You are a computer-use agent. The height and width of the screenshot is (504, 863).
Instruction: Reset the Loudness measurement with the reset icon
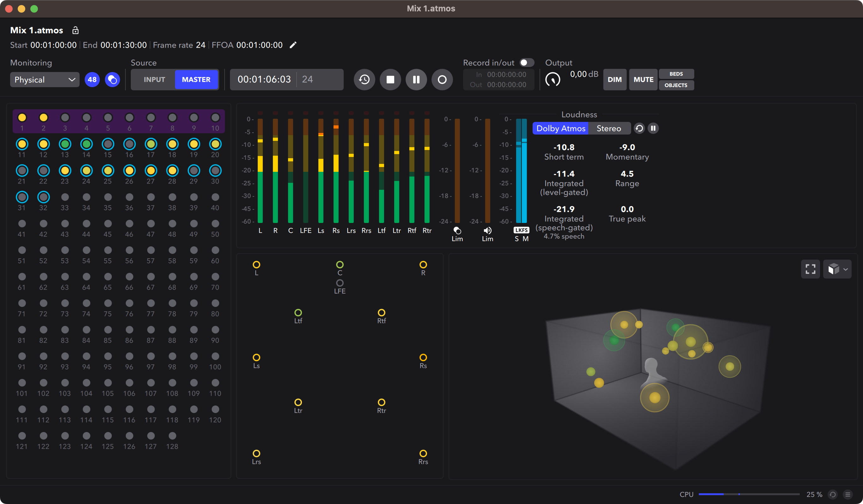[x=639, y=128]
